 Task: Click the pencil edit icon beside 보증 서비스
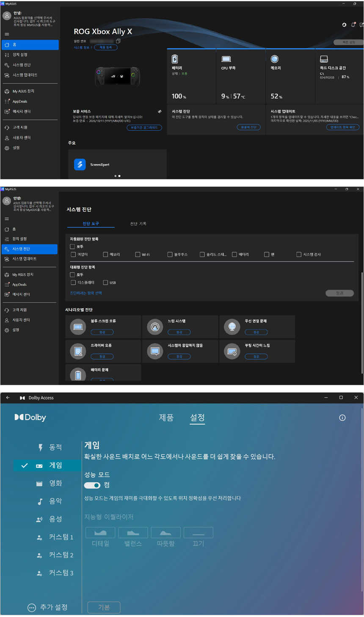pyautogui.click(x=160, y=112)
